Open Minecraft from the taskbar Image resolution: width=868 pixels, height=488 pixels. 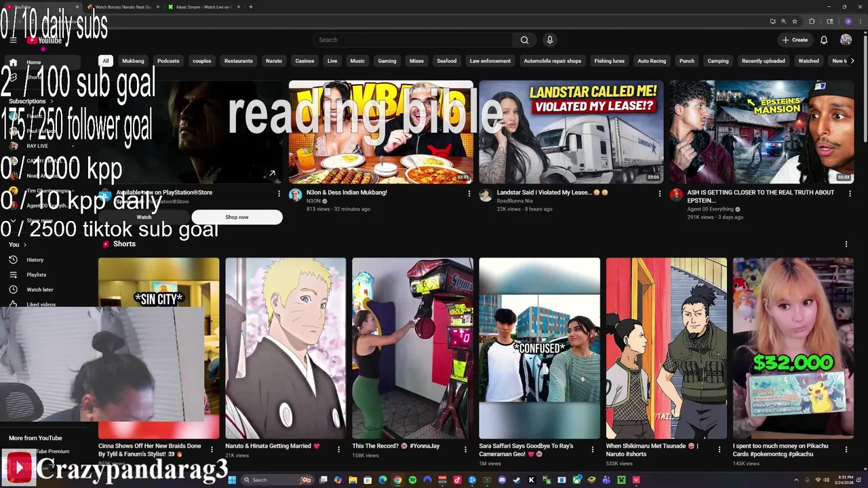621,480
